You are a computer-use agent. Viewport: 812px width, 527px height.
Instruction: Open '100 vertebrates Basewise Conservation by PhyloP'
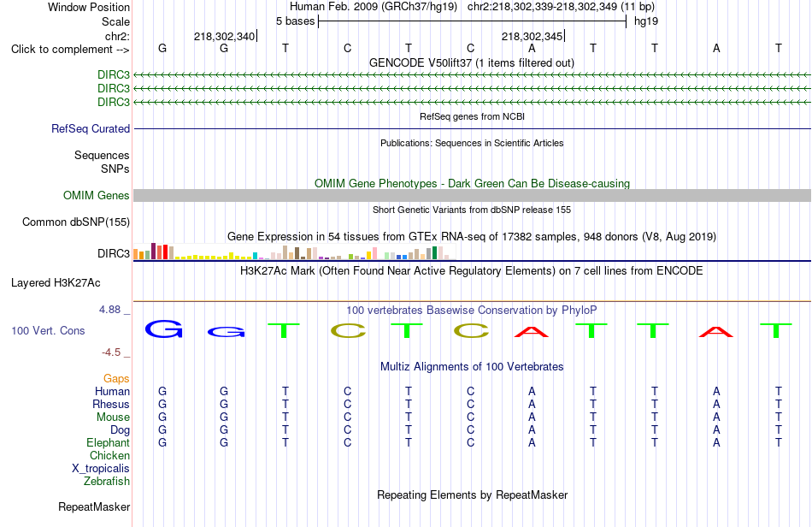pos(472,311)
